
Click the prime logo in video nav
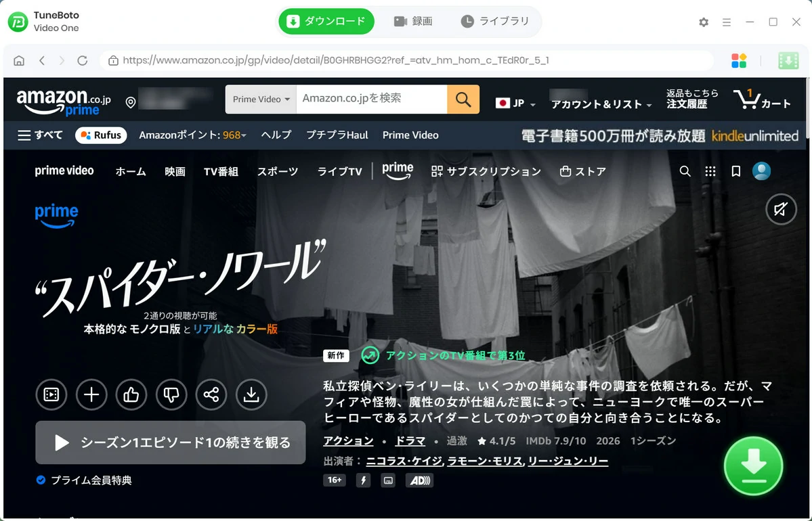coord(398,171)
